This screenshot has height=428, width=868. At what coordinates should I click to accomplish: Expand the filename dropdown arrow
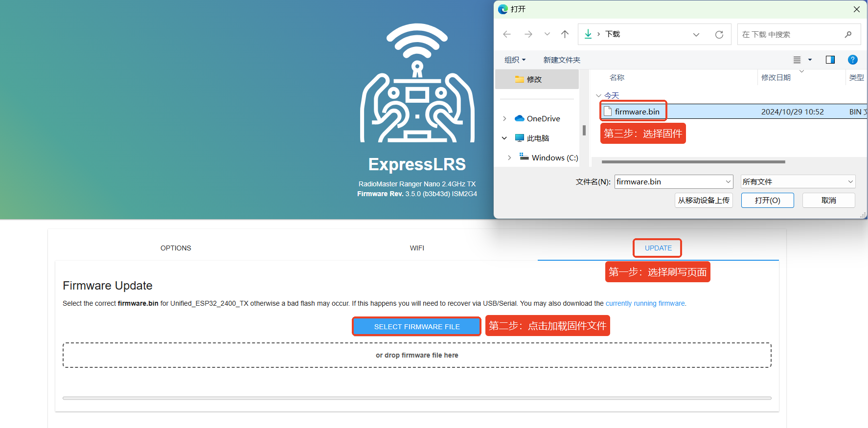point(728,181)
